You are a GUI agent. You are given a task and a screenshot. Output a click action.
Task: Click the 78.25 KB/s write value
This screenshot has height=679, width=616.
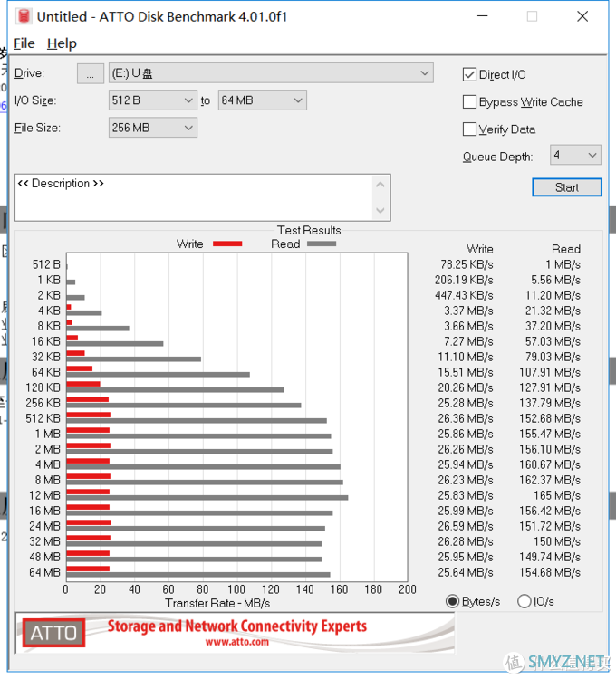coord(467,264)
